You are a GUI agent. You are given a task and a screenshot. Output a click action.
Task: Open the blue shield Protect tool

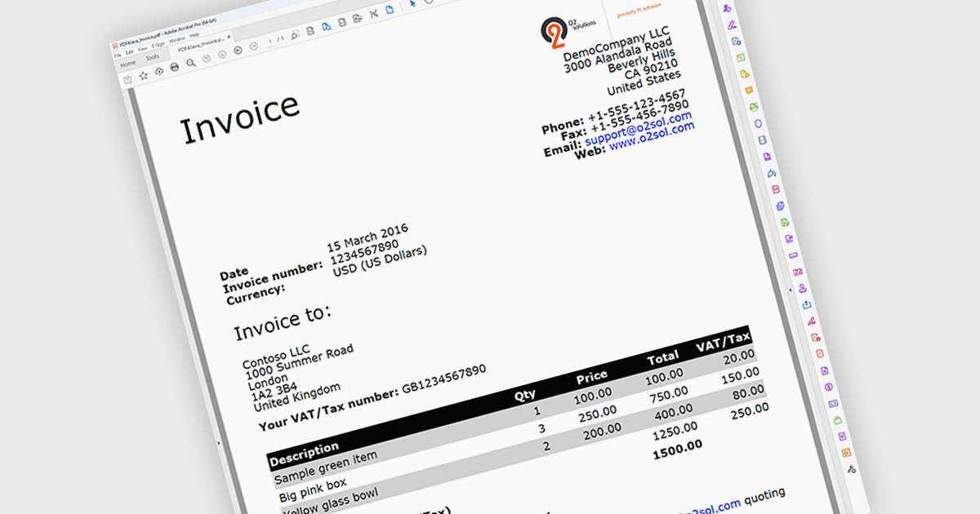[758, 123]
